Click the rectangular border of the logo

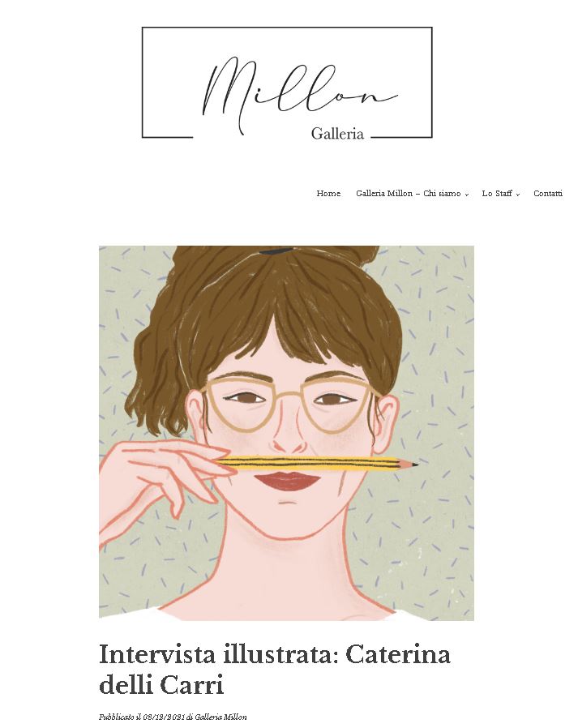(x=287, y=28)
